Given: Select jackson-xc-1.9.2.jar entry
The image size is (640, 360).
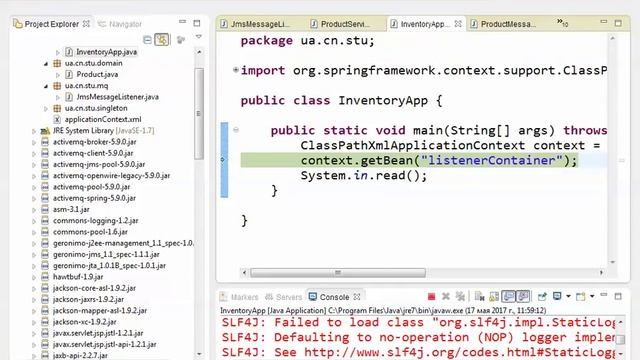Looking at the screenshot, I should point(84,322).
